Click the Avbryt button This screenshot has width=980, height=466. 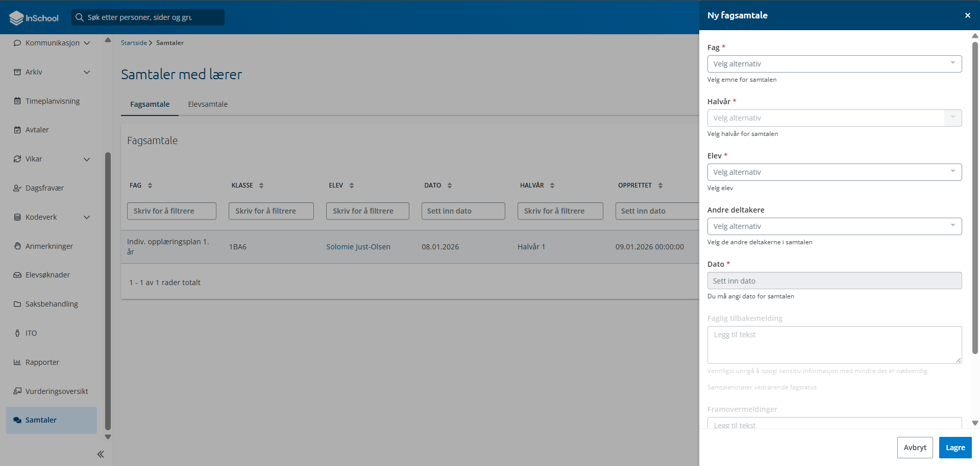915,448
